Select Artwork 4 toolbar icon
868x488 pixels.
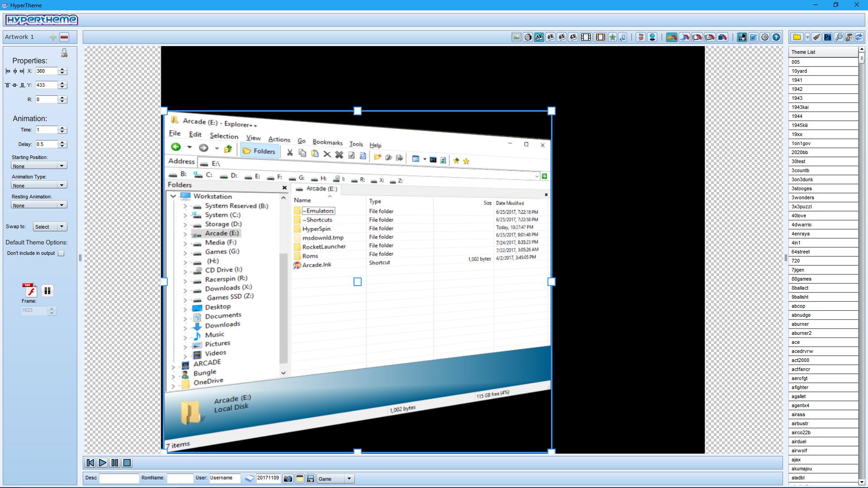pos(573,38)
